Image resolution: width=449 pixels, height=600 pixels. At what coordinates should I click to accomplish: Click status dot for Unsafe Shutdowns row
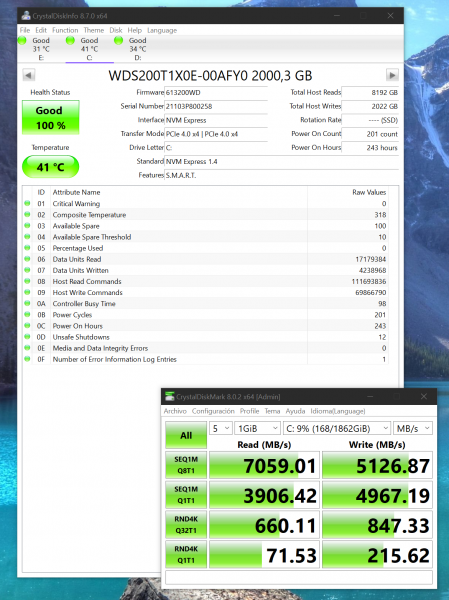click(27, 337)
